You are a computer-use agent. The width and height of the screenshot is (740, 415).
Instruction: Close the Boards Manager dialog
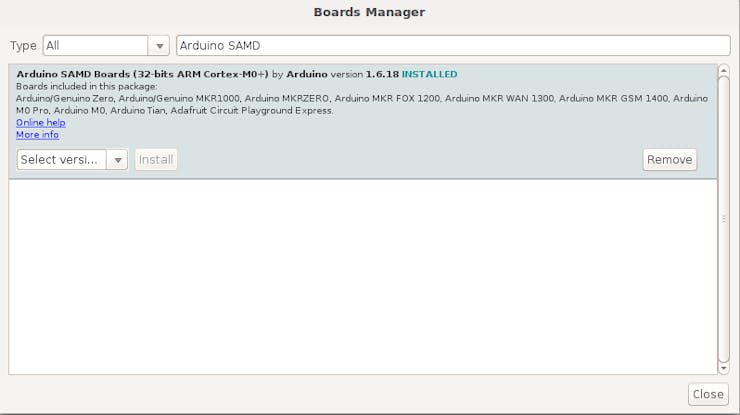[x=708, y=394]
